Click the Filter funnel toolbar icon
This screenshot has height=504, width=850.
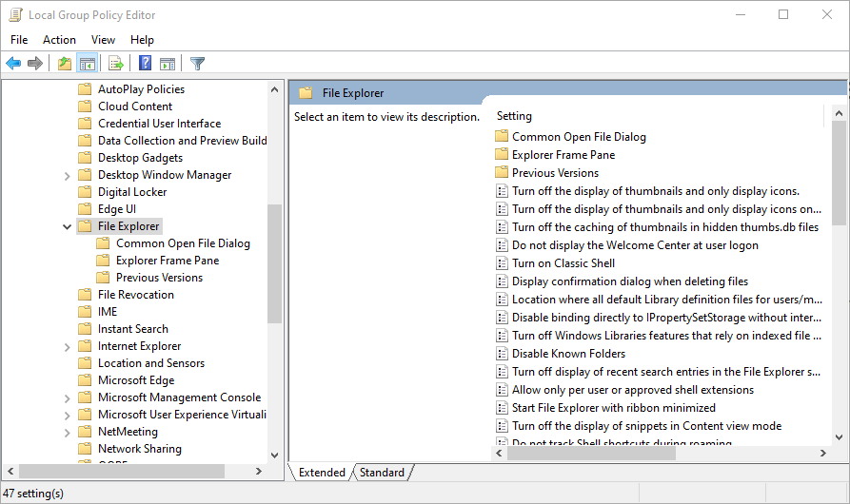pos(197,64)
